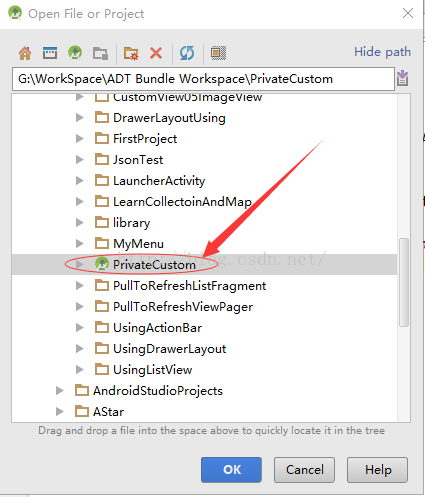This screenshot has height=497, width=425.
Task: Click Android Studio logo in title bar
Action: pos(15,13)
